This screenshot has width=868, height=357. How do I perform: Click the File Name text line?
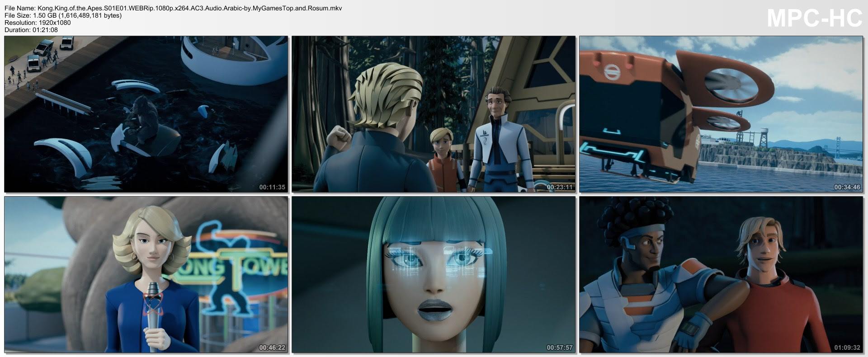tap(173, 9)
